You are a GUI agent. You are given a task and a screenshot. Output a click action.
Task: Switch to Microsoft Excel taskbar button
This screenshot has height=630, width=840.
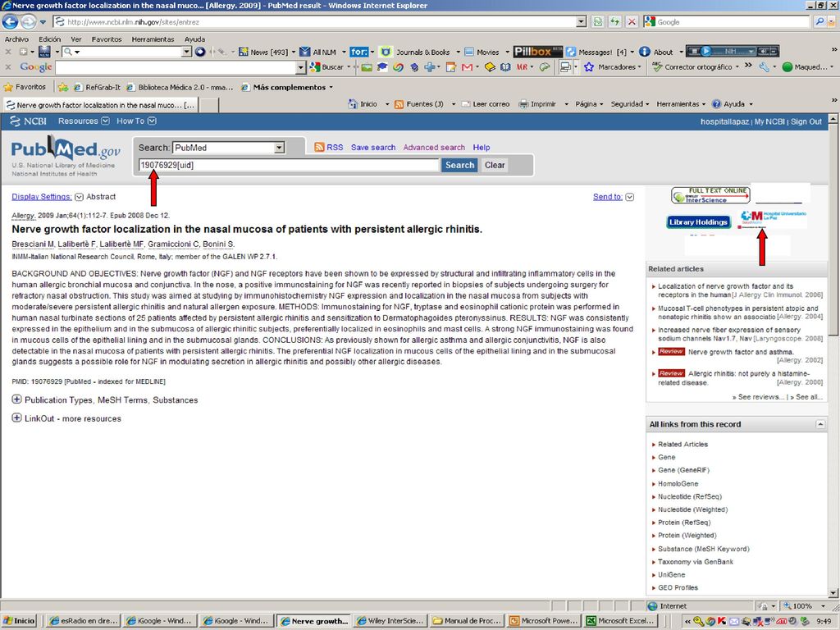[x=620, y=621]
